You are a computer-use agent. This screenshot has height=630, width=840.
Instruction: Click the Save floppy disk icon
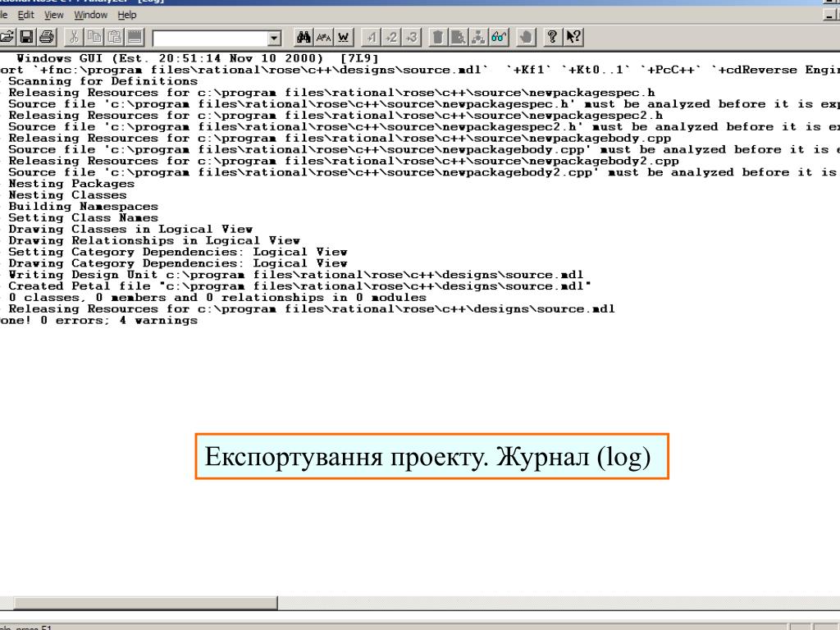point(26,37)
